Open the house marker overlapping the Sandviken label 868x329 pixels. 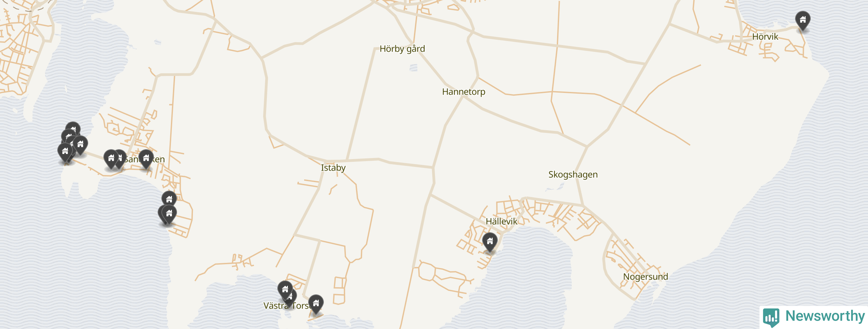[x=146, y=159]
